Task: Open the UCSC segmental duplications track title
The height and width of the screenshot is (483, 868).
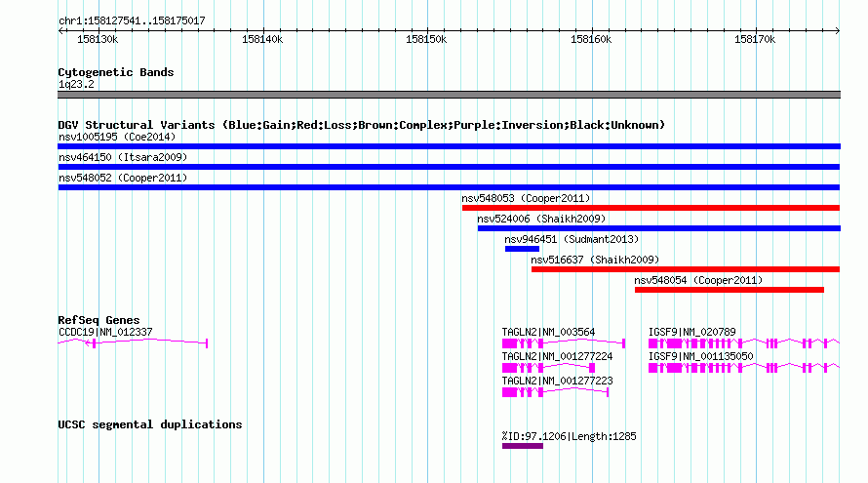Action: click(150, 424)
